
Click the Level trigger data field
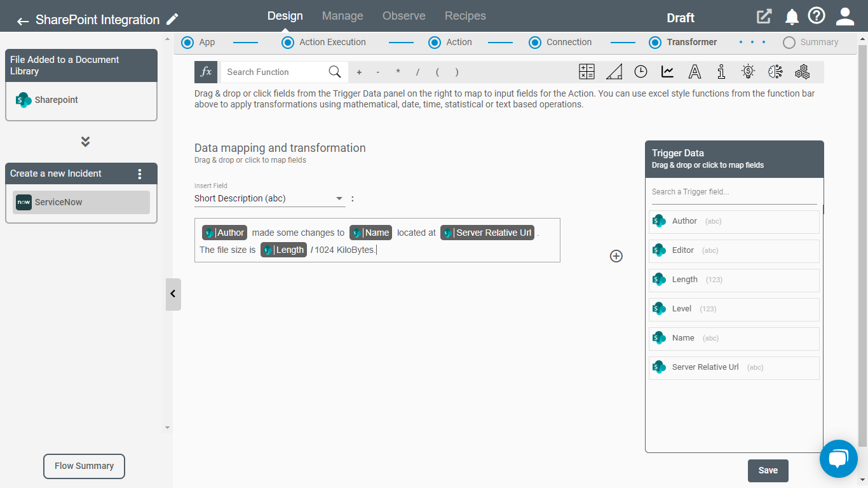[734, 309]
